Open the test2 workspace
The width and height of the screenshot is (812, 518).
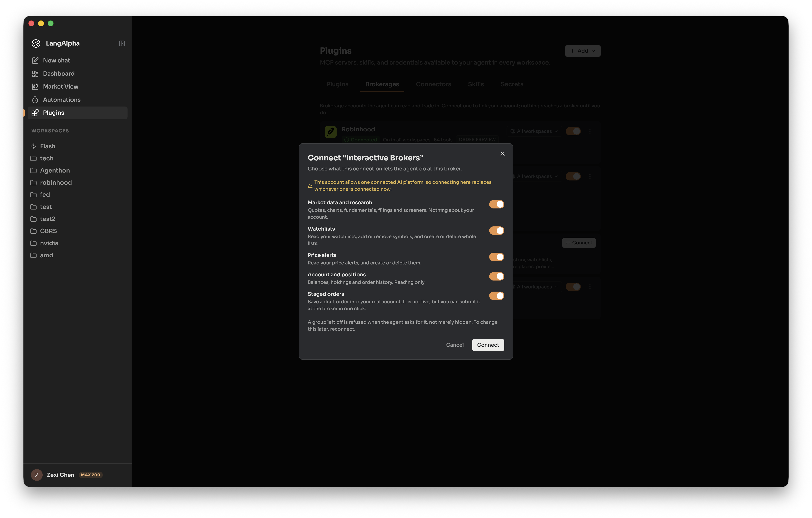click(77, 219)
